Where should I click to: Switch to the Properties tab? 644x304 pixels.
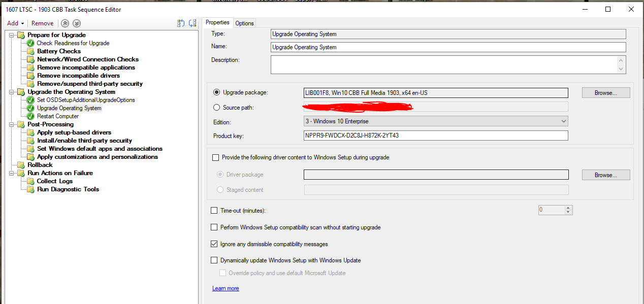pyautogui.click(x=217, y=22)
